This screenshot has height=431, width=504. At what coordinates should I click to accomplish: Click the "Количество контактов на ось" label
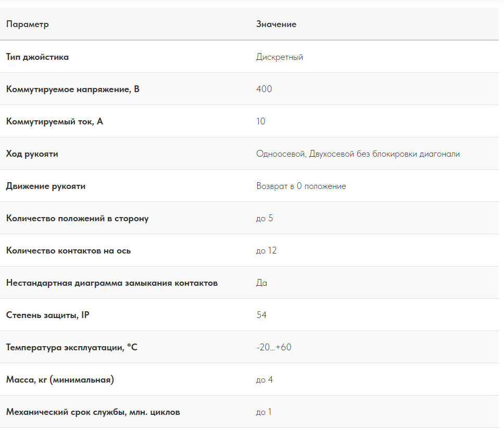pos(69,251)
